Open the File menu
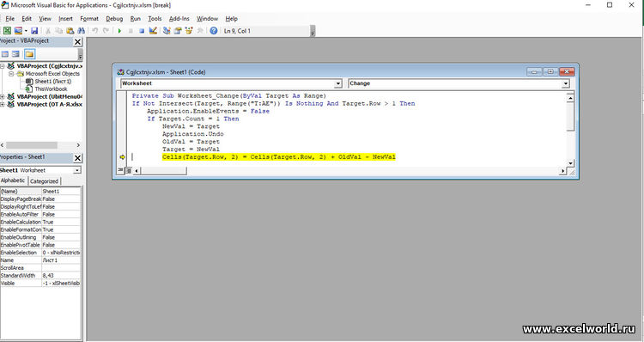Image resolution: width=644 pixels, height=342 pixels. (9, 19)
